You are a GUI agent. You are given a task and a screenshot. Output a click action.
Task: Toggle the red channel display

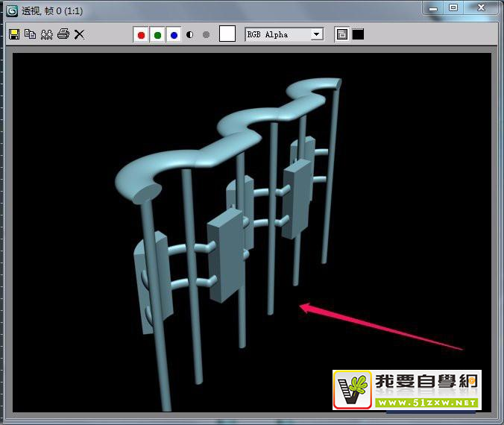coord(141,35)
